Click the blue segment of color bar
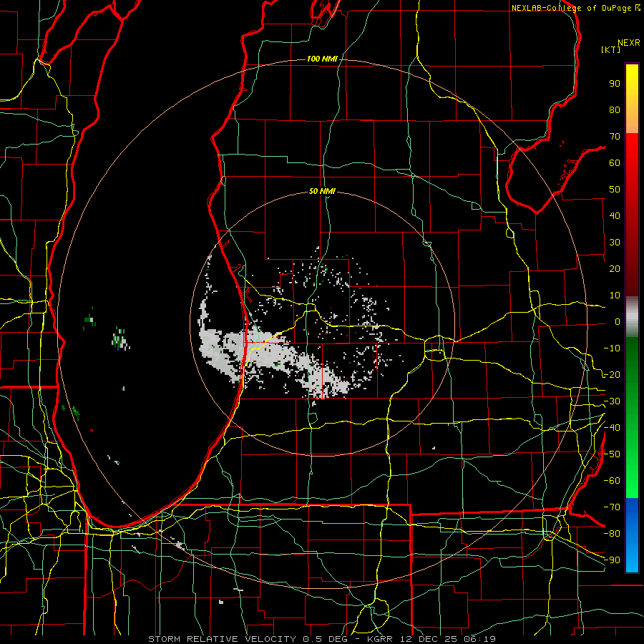 click(x=632, y=535)
